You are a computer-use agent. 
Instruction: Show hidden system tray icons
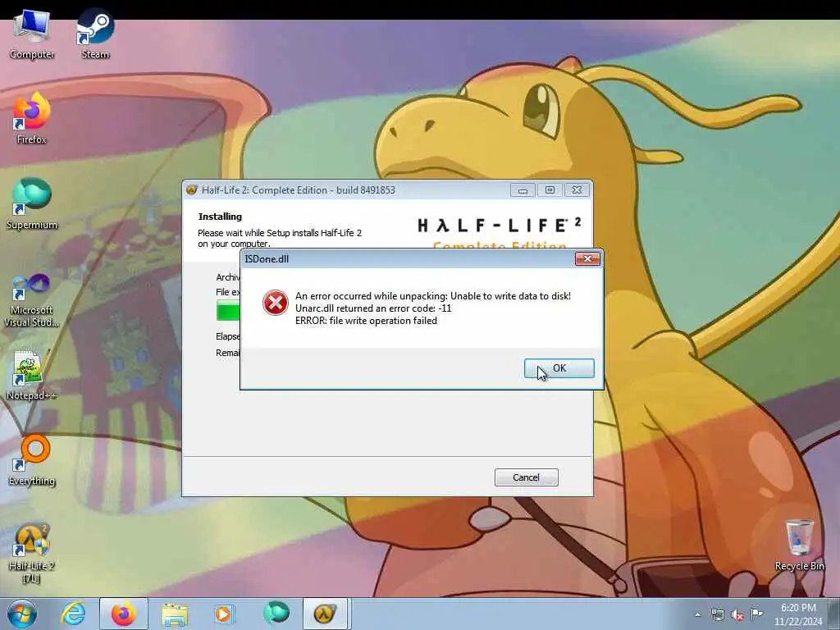pyautogui.click(x=697, y=614)
